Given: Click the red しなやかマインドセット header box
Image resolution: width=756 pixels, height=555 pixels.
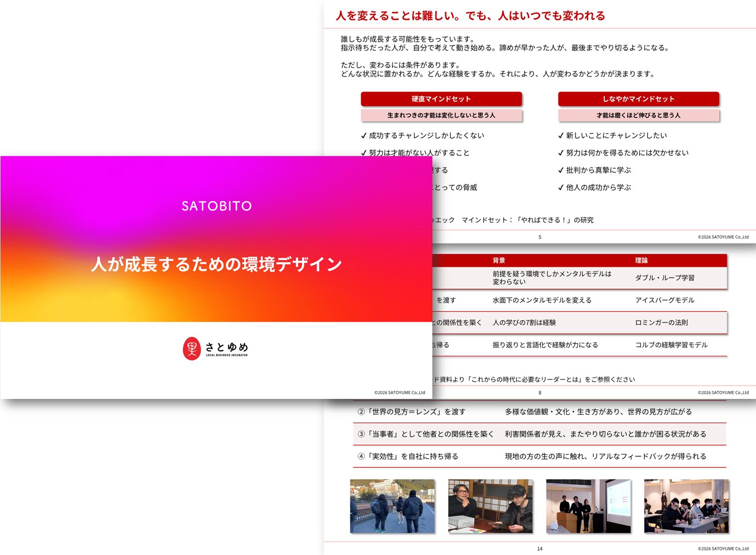Looking at the screenshot, I should (x=638, y=99).
